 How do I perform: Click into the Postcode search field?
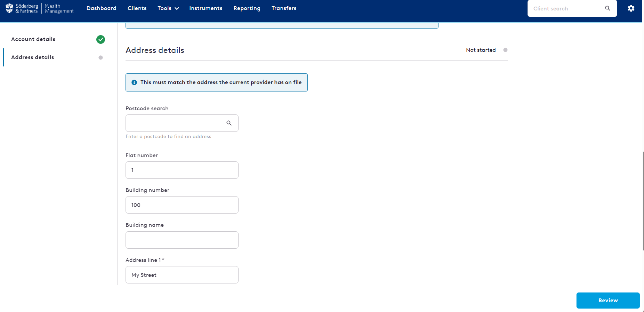(182, 123)
